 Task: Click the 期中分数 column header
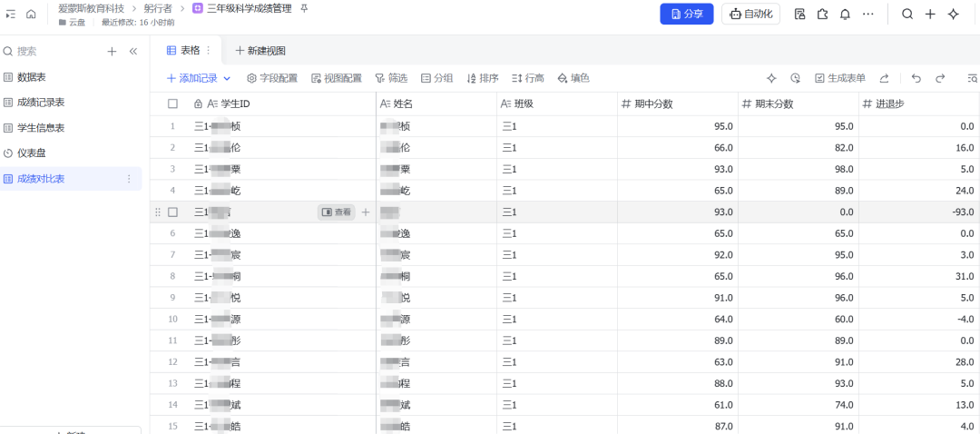[678, 104]
